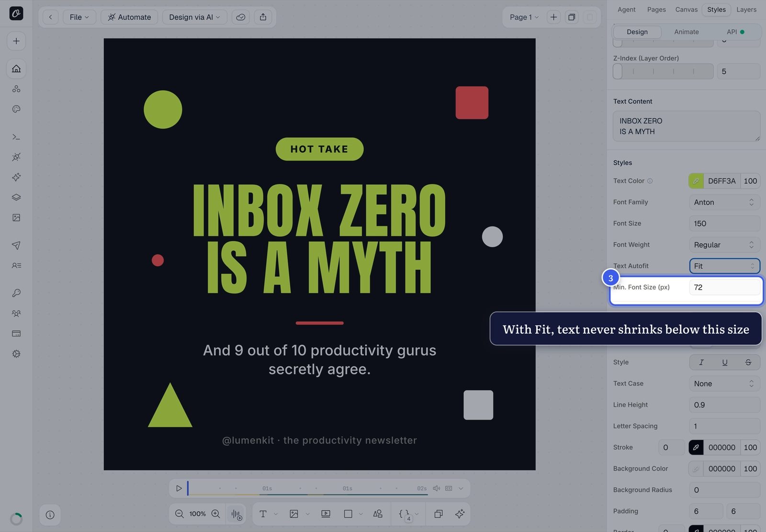Switch to the Layers tab

[x=746, y=10]
